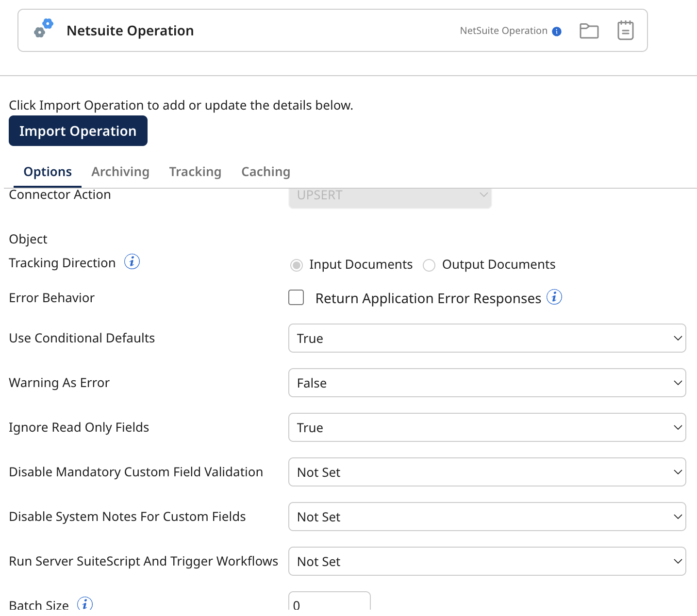This screenshot has height=616, width=697.
Task: Click the Import Operation button
Action: [78, 130]
